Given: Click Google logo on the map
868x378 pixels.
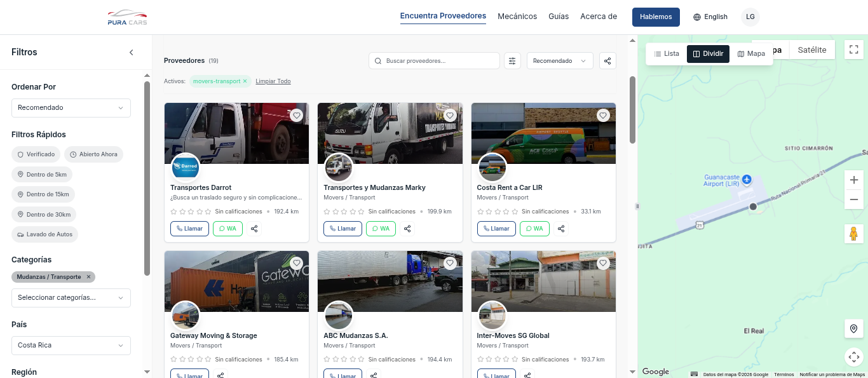Looking at the screenshot, I should [656, 372].
